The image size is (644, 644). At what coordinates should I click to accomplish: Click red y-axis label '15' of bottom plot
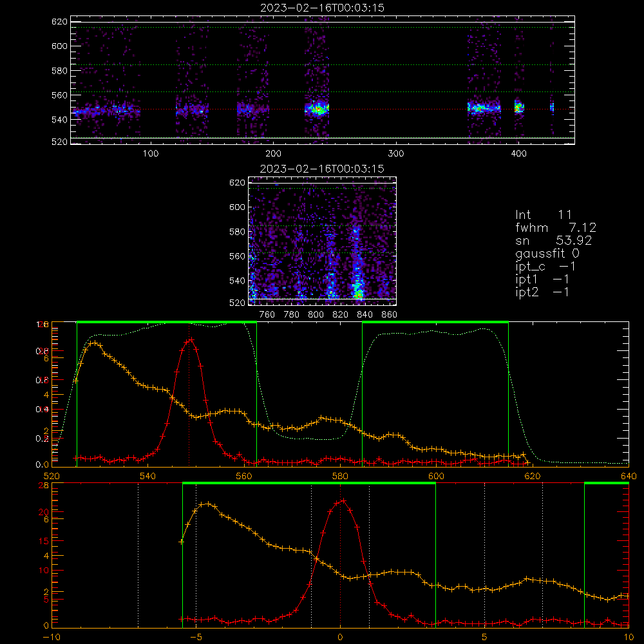[x=43, y=541]
